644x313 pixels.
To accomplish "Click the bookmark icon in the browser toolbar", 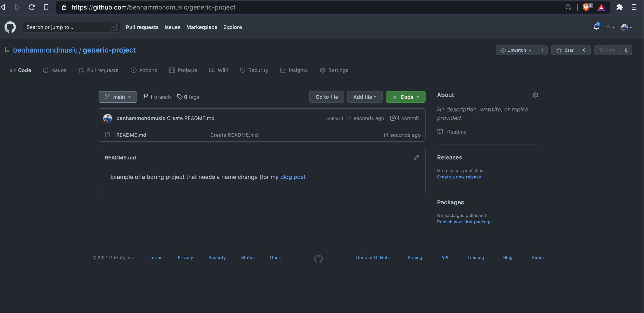I will (x=46, y=7).
